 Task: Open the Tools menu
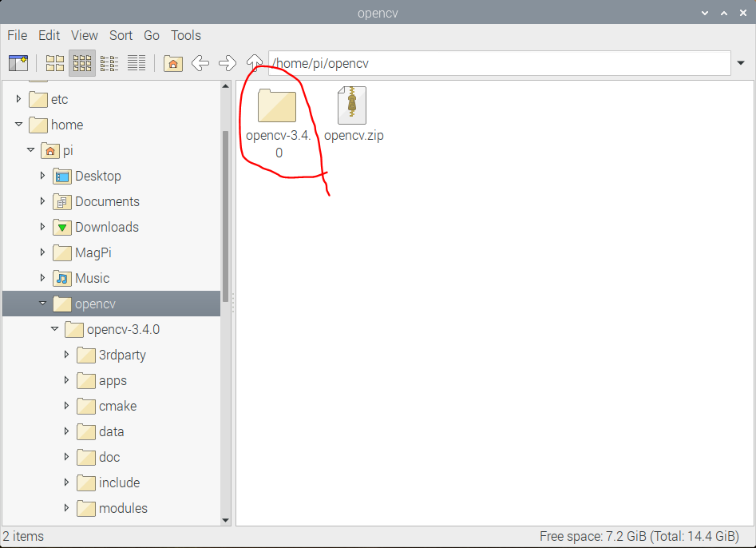(186, 35)
